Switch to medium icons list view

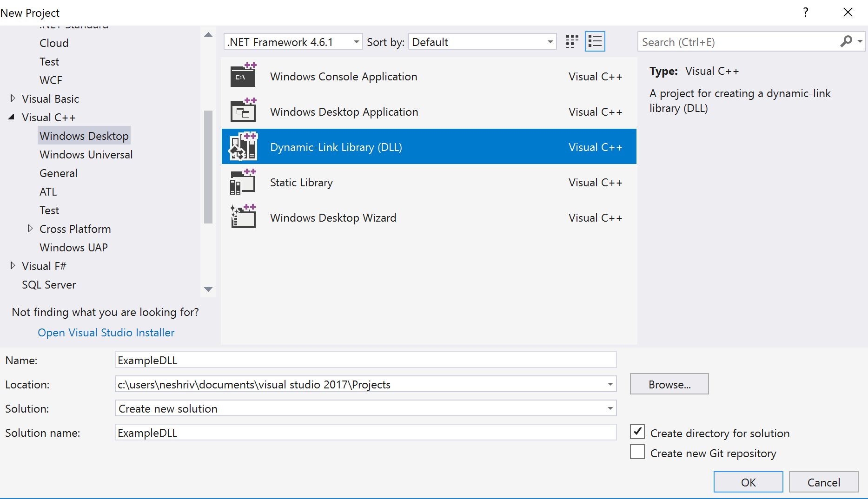pyautogui.click(x=595, y=42)
